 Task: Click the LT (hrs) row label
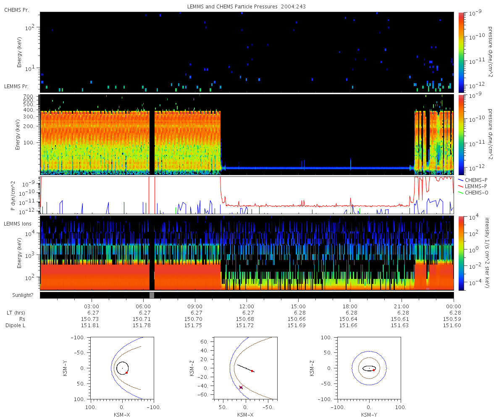(x=16, y=313)
